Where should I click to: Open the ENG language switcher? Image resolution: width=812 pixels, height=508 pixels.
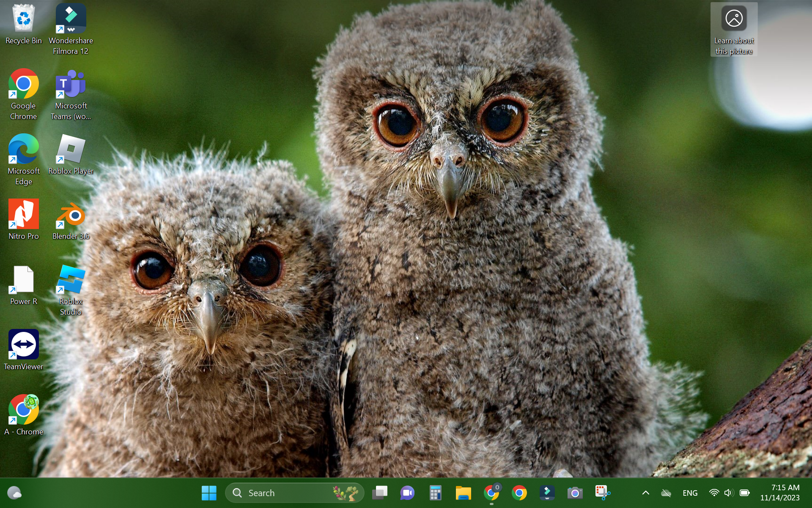coord(690,493)
